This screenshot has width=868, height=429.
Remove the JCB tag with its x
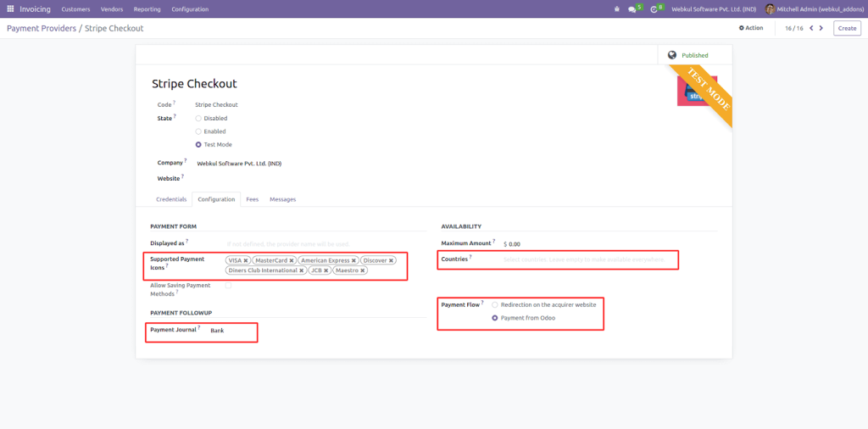pos(326,270)
